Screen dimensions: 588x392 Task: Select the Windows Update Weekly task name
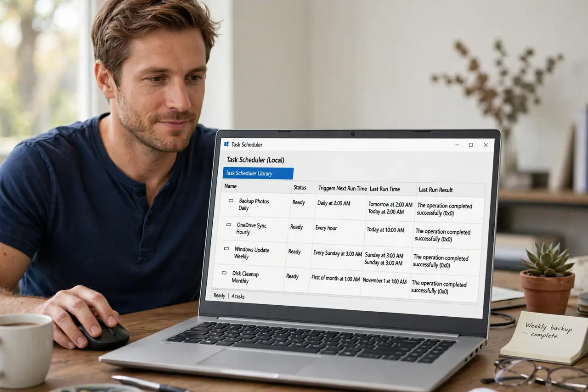click(251, 253)
